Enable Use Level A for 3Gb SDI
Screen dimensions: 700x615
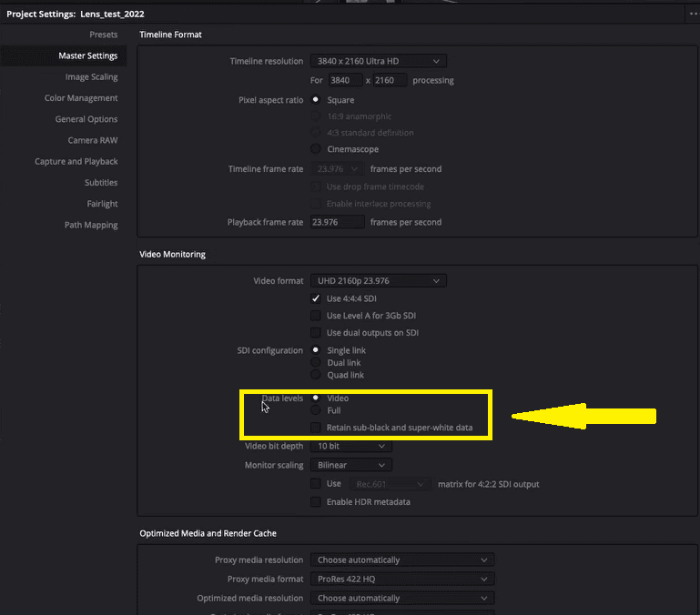pyautogui.click(x=316, y=316)
